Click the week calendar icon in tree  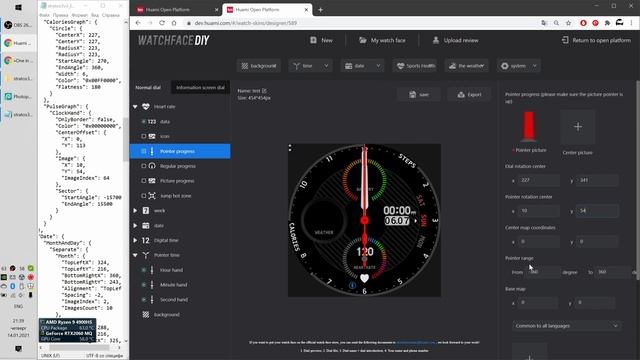146,211
